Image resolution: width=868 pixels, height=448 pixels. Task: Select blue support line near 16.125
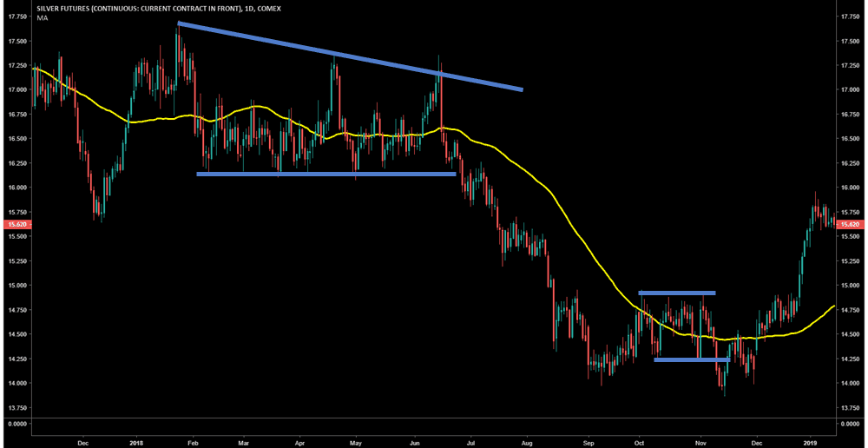click(326, 174)
